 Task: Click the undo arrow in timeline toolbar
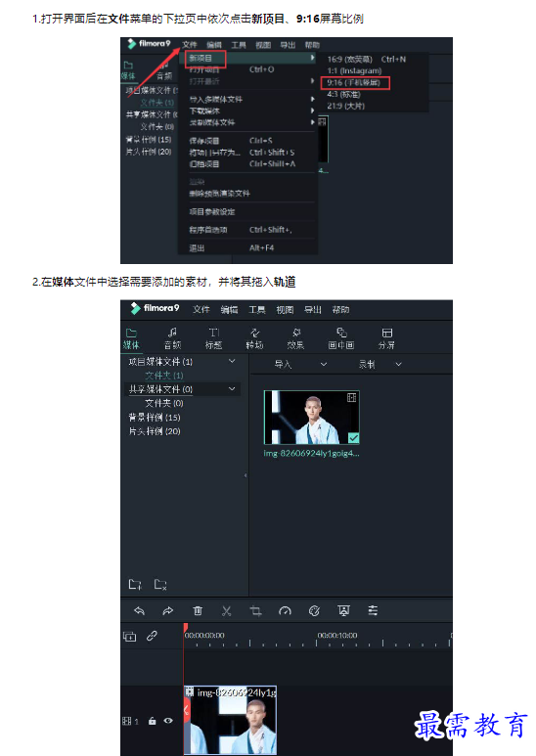click(x=139, y=611)
